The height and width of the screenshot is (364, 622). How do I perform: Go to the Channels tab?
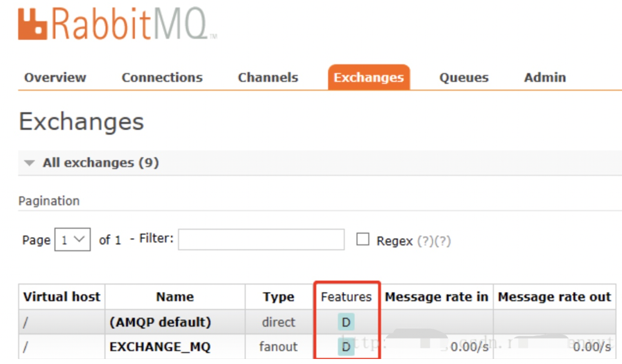click(268, 78)
